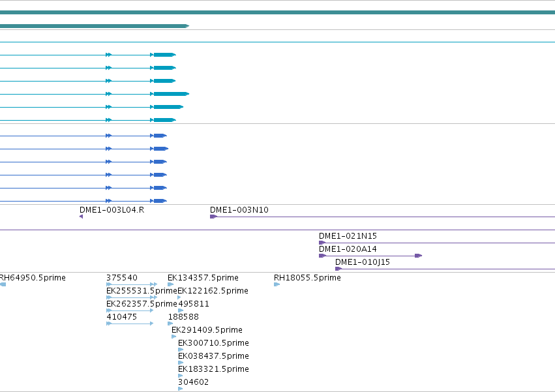
Task: Click the purple start block of DME1-021N15
Action: click(x=322, y=243)
